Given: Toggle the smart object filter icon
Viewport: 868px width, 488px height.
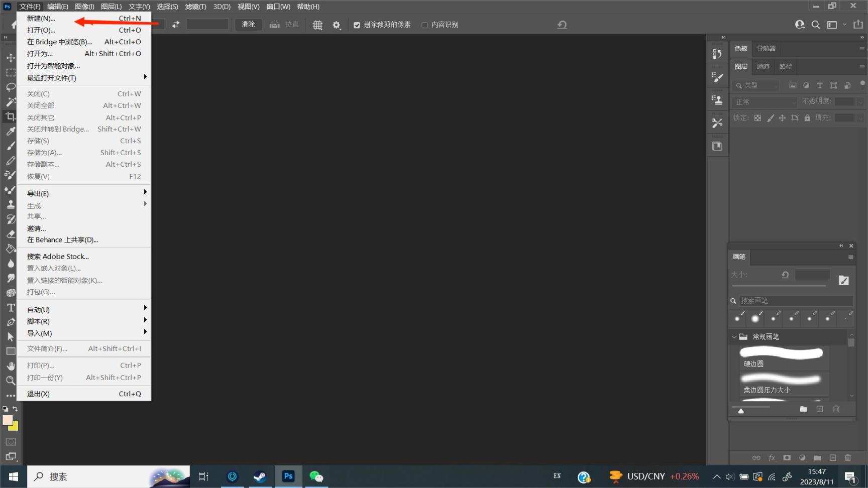Looking at the screenshot, I should (x=847, y=85).
